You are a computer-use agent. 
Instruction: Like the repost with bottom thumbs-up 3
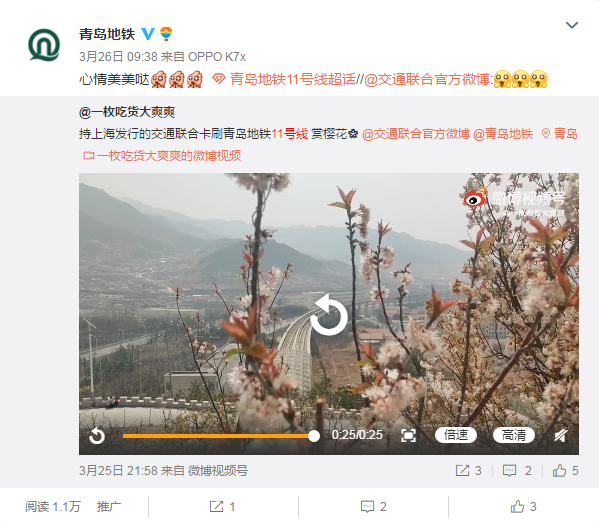[x=523, y=507]
